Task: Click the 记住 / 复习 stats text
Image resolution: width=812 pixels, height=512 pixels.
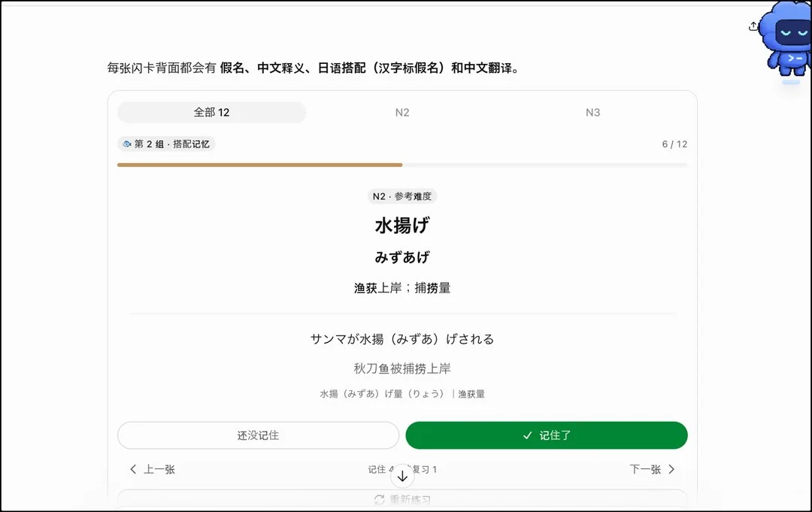Action: [402, 470]
